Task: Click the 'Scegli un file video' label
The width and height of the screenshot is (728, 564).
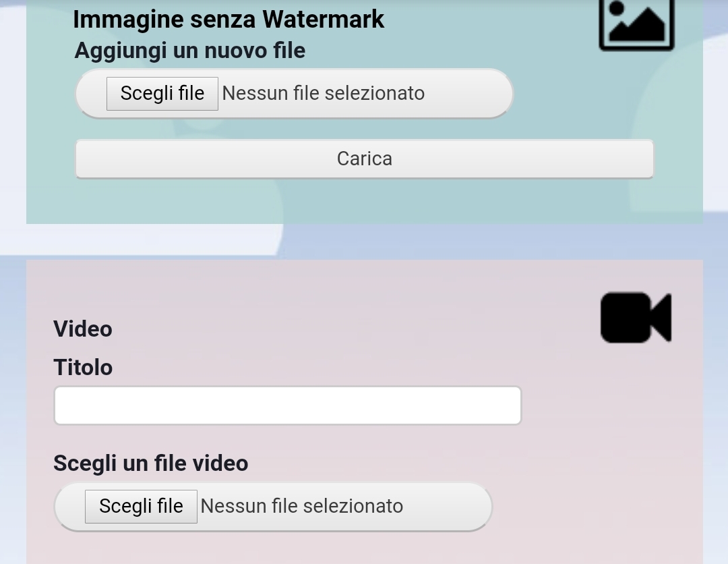Action: 151,463
